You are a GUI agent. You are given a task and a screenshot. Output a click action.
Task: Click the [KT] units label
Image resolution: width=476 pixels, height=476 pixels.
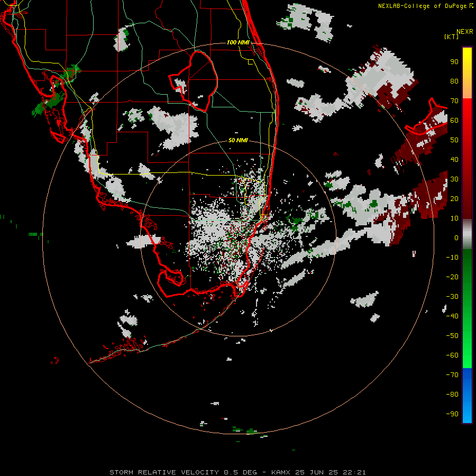tap(451, 36)
